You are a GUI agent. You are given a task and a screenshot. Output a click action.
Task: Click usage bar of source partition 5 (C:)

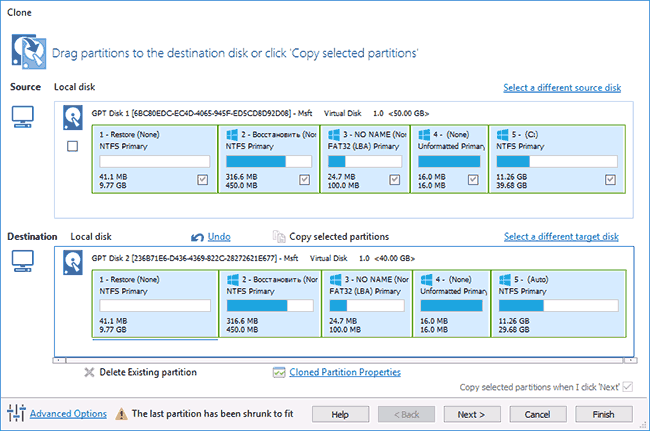pyautogui.click(x=557, y=161)
